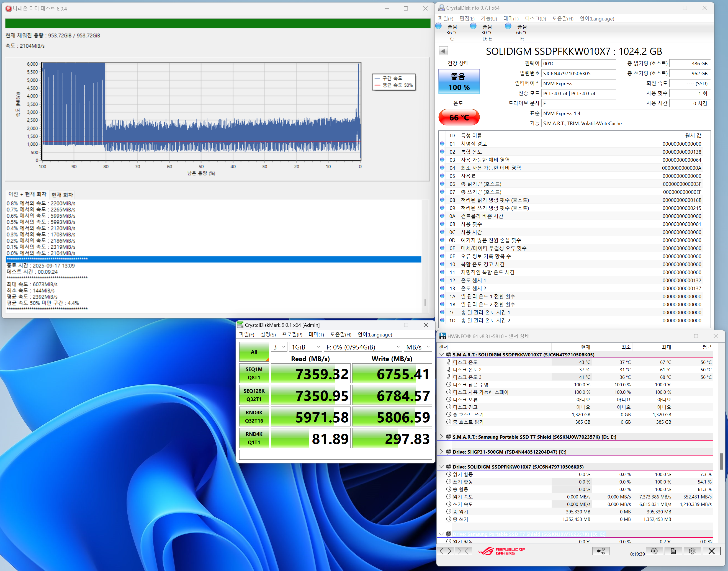Open the 1GiB test size dropdown
728x571 pixels.
click(x=305, y=347)
